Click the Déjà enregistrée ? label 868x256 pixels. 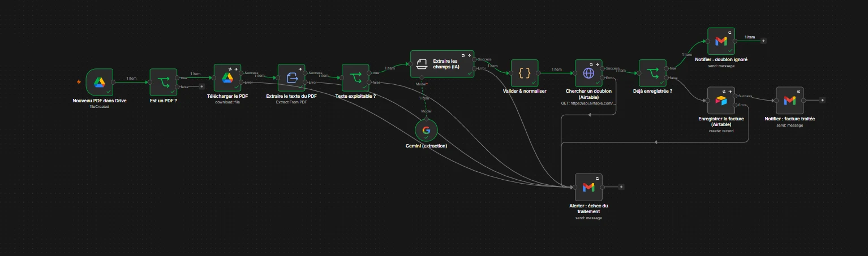[x=652, y=92]
